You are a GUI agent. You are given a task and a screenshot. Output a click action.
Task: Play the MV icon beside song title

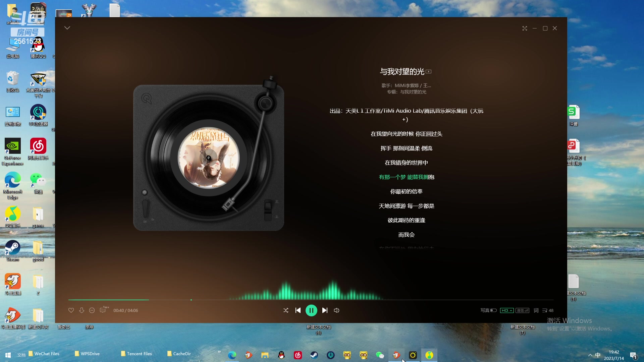pyautogui.click(x=429, y=71)
